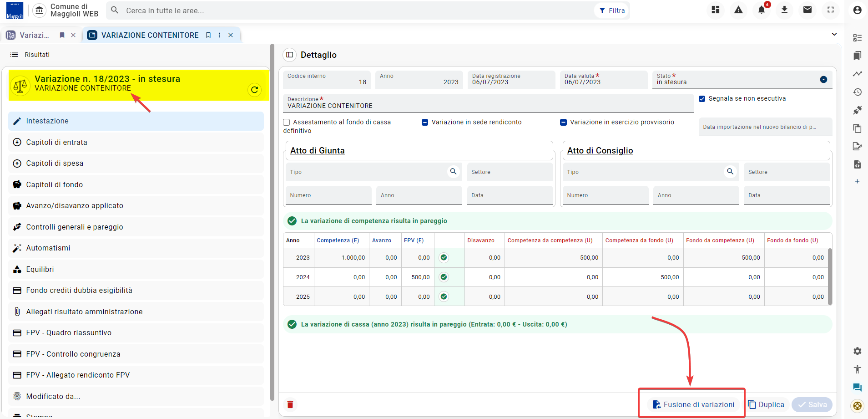This screenshot has height=419, width=868.
Task: Click the left panel vertical scrollbar
Action: tap(272, 222)
